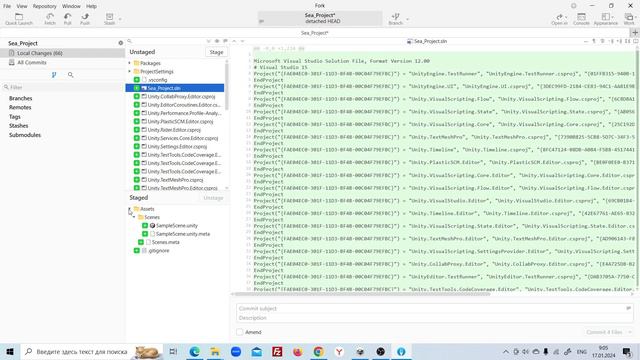This screenshot has height=360, width=640.
Task: Collapse the Scenes folder in Staged
Action: point(134,217)
